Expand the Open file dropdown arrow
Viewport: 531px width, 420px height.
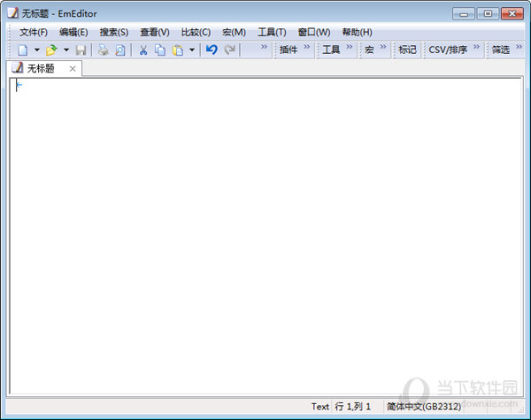pyautogui.click(x=66, y=50)
